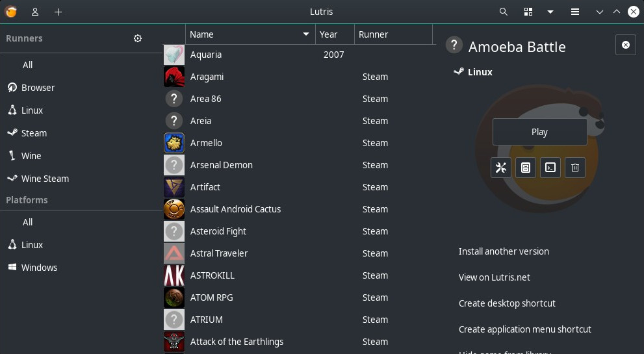Open runner settings with the gear icon
Viewport: 644px width, 354px height.
click(138, 38)
